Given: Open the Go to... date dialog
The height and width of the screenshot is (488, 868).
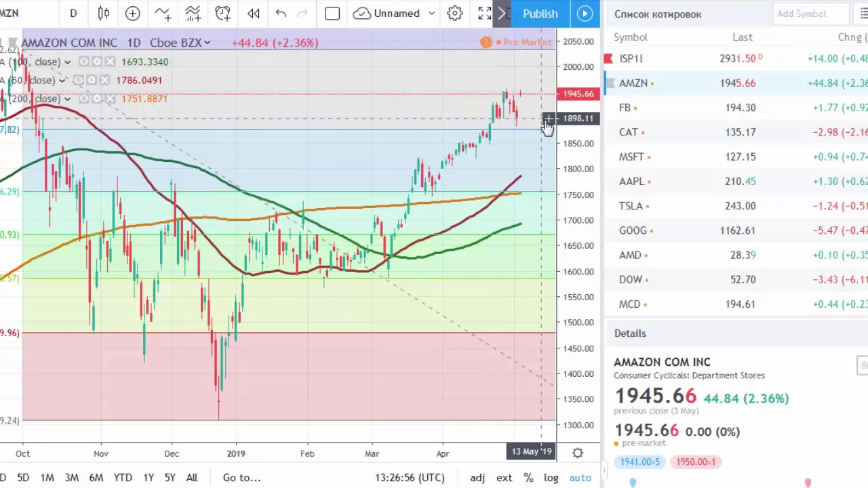Looking at the screenshot, I should 241,477.
